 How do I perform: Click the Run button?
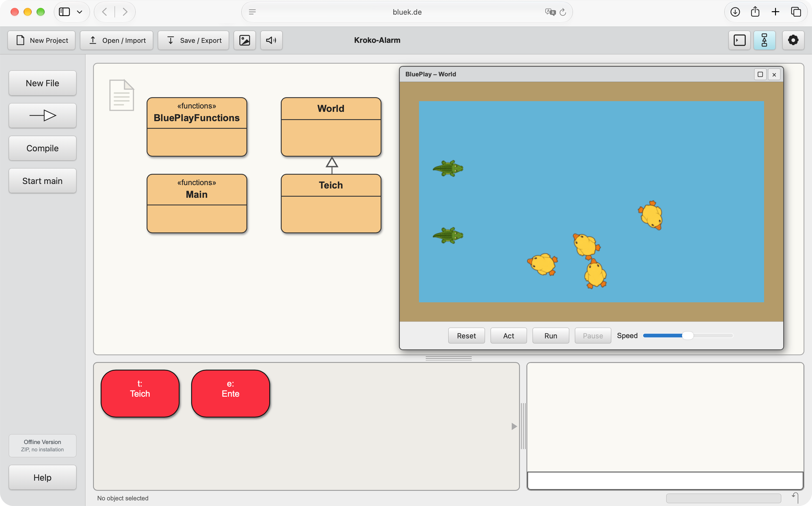point(551,336)
